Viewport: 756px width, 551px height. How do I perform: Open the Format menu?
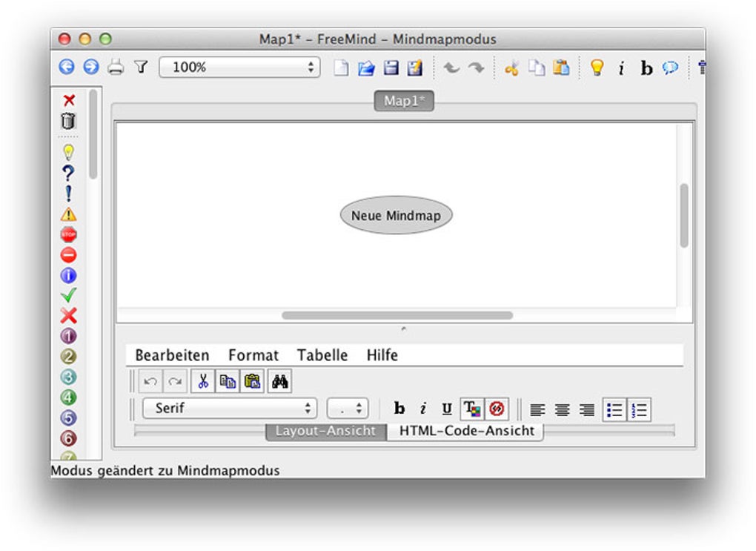253,355
